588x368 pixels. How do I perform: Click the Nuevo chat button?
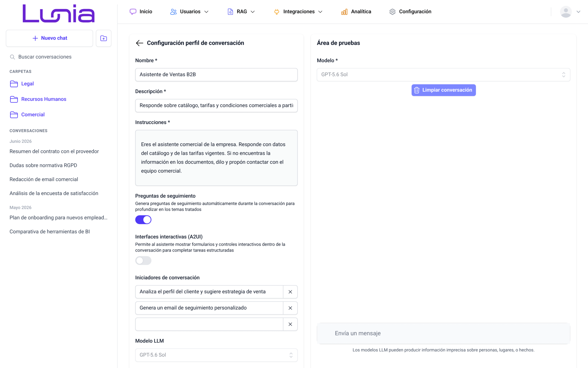pos(50,38)
